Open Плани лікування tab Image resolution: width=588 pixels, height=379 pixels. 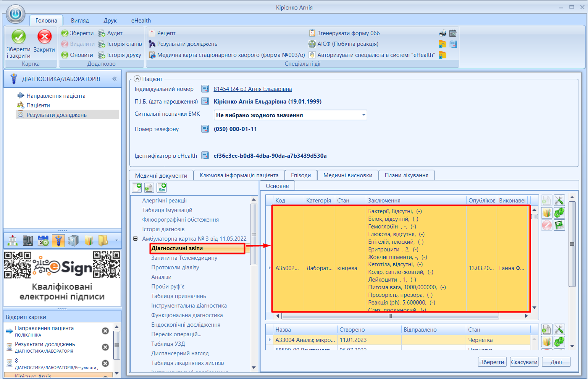pos(407,175)
